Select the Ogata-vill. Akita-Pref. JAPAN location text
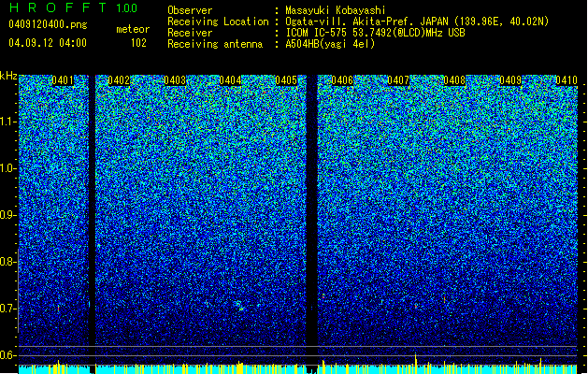 pyautogui.click(x=417, y=22)
